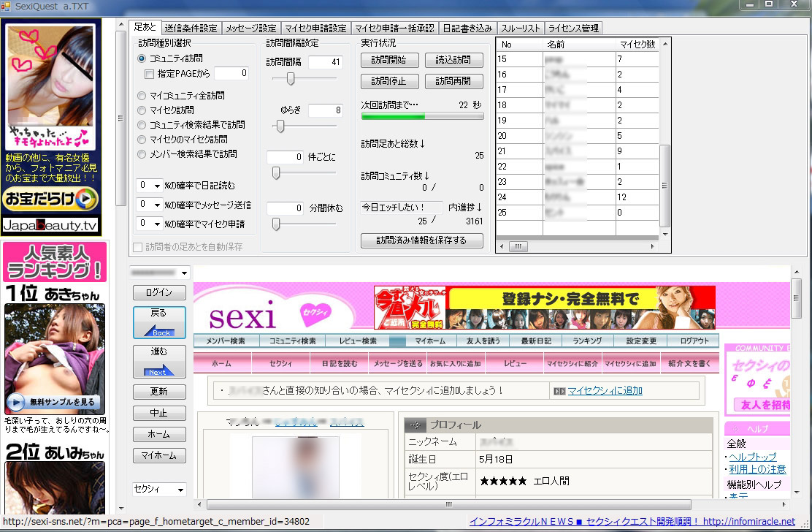Enable the 指定PAGEから checkbox
Image resolution: width=812 pixels, height=532 pixels.
pos(149,74)
